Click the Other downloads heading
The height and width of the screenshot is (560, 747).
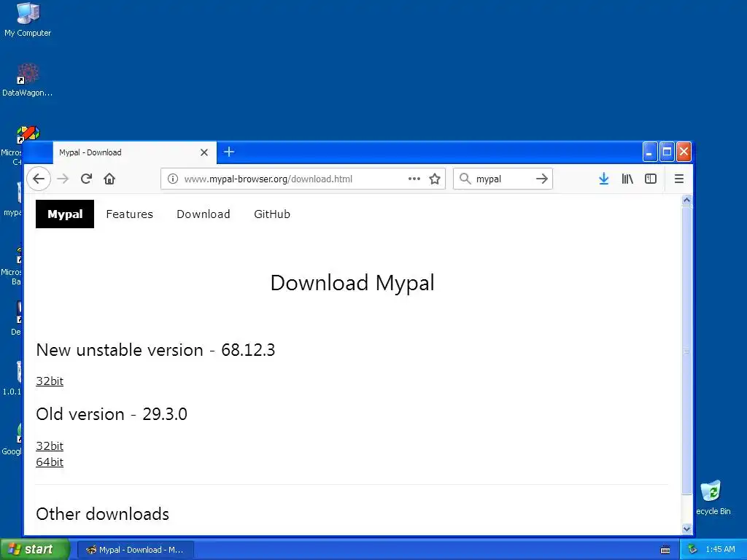tap(102, 514)
